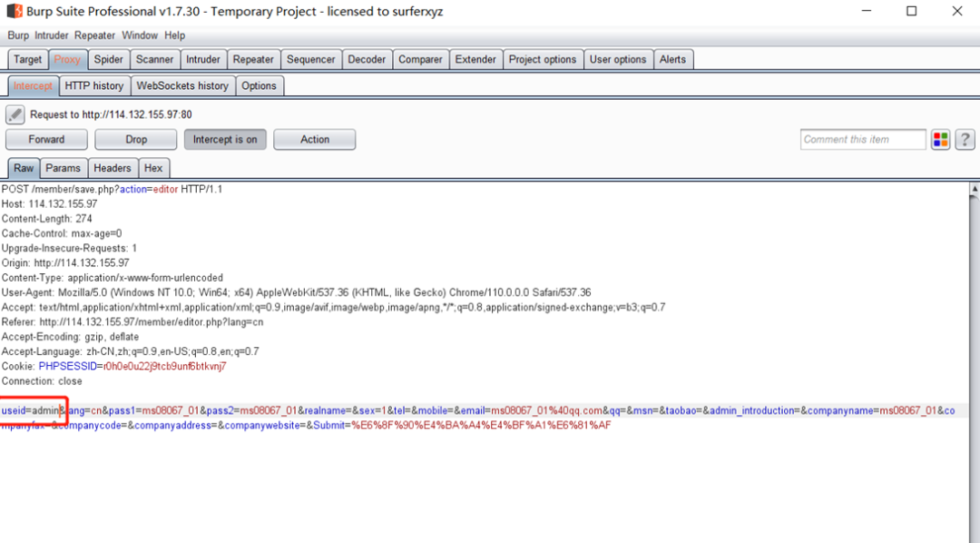The width and height of the screenshot is (980, 543).
Task: Open the Action menu button
Action: coord(314,140)
